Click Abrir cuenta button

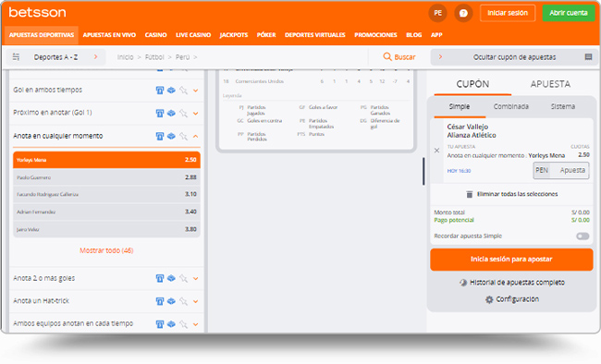tap(569, 13)
